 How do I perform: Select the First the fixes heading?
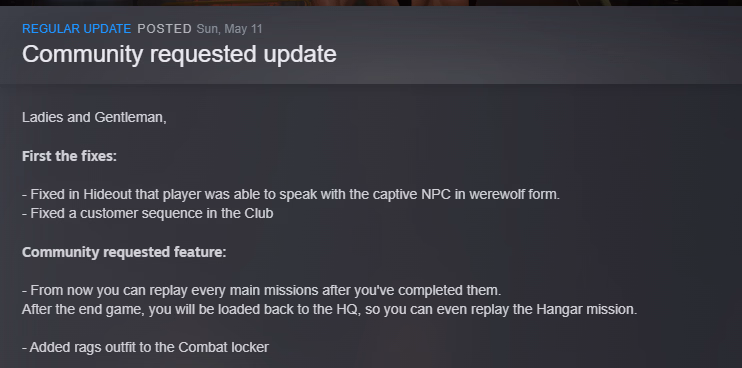(69, 156)
